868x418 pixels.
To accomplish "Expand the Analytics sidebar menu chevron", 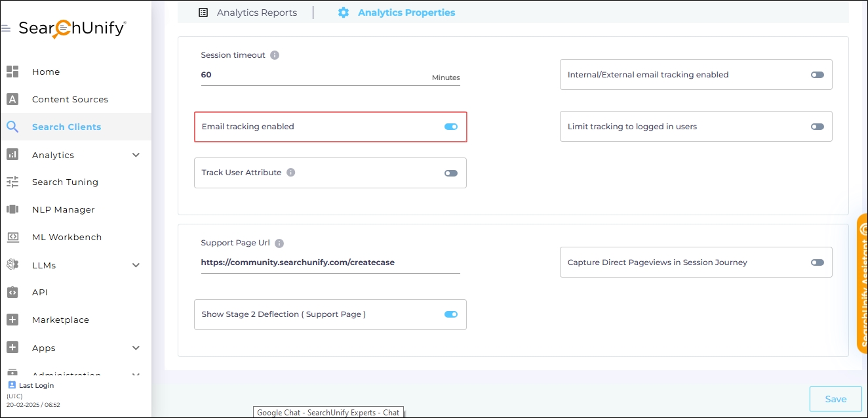I will tap(136, 155).
